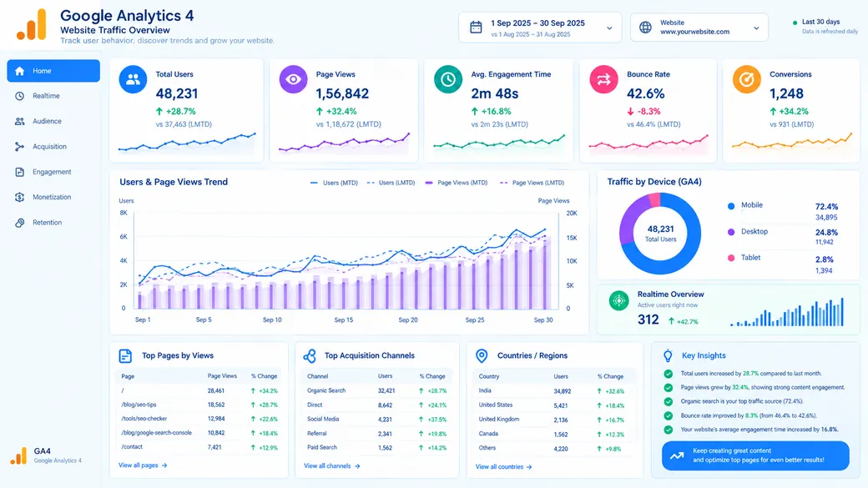Click the Keep creating great content banner
868x488 pixels.
pyautogui.click(x=755, y=455)
